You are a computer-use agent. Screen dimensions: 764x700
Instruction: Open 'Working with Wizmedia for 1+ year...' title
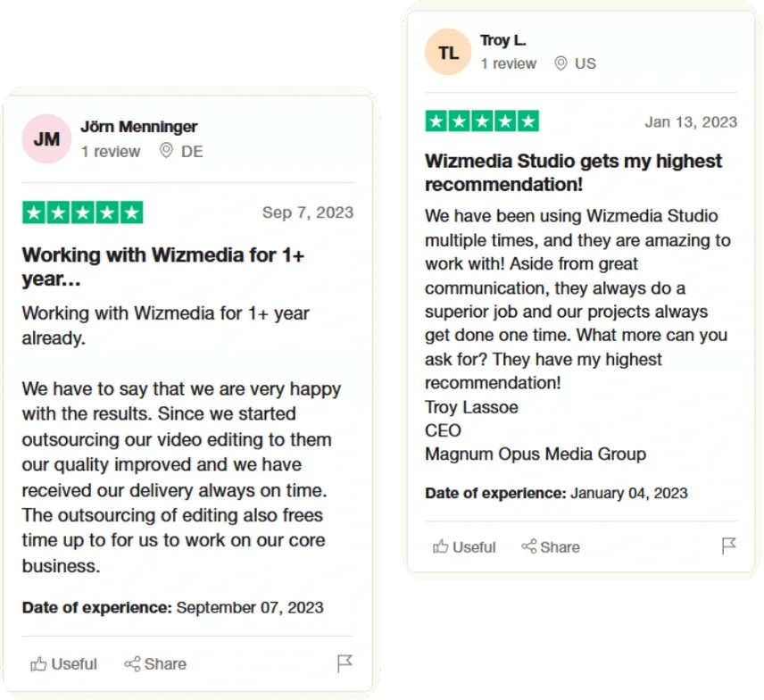(163, 267)
